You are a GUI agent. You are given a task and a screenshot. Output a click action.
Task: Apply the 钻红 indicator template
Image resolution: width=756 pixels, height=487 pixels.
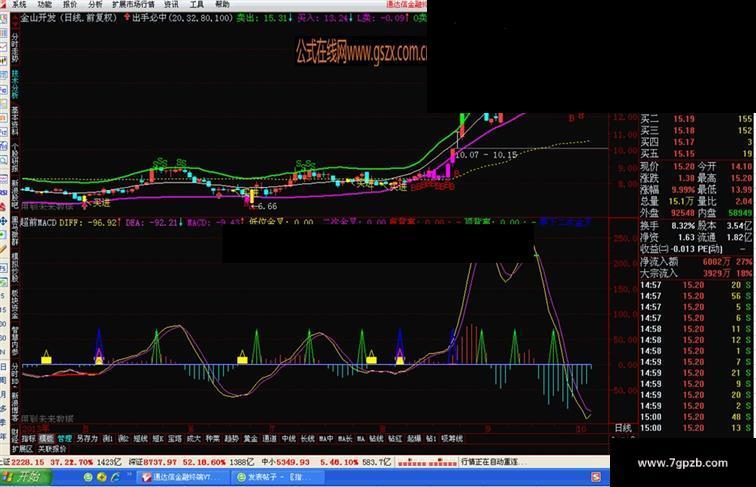pyautogui.click(x=395, y=439)
